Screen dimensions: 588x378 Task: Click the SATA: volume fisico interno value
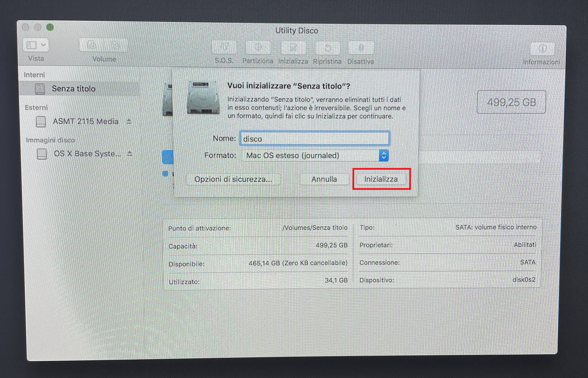(x=496, y=227)
